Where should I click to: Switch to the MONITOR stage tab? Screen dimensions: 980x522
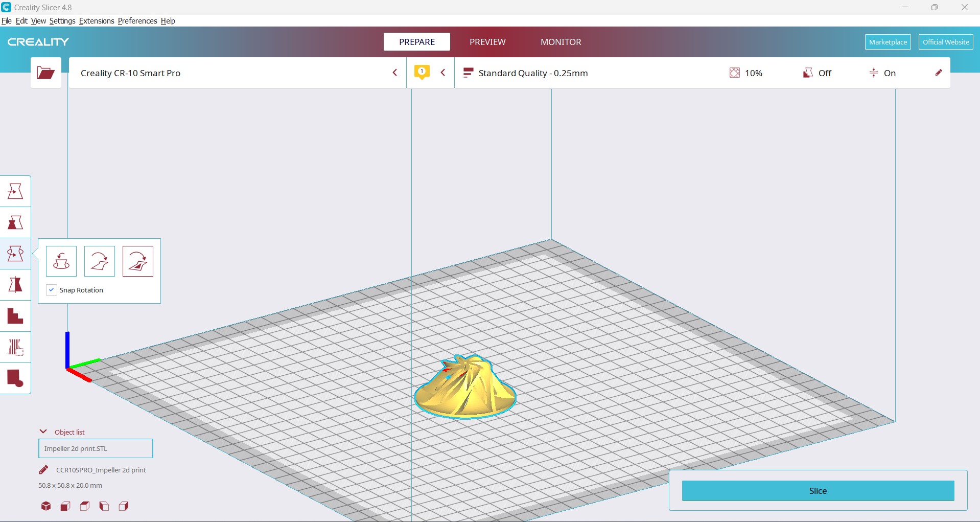[561, 42]
